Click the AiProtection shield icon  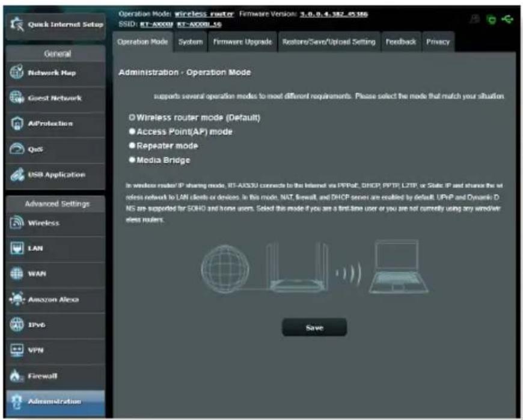tap(17, 123)
